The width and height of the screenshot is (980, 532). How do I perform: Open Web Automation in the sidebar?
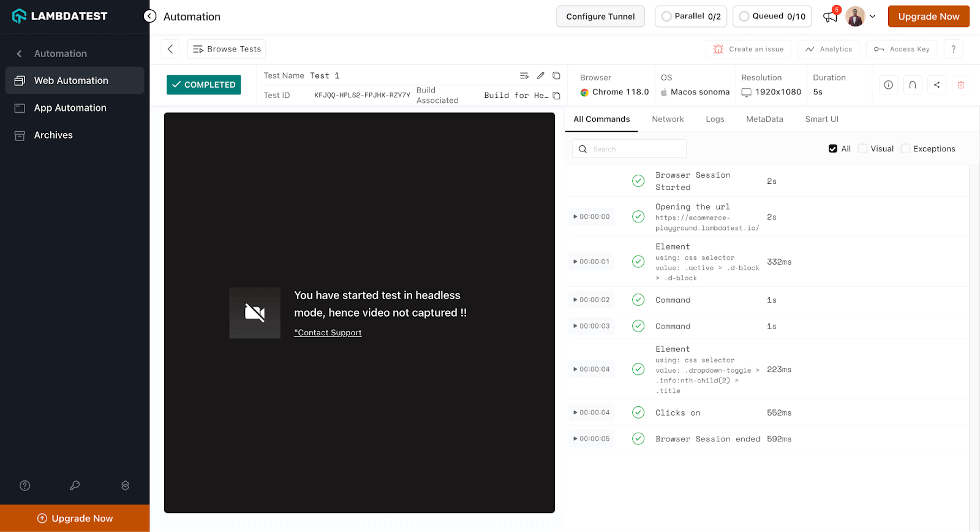[x=75, y=80]
